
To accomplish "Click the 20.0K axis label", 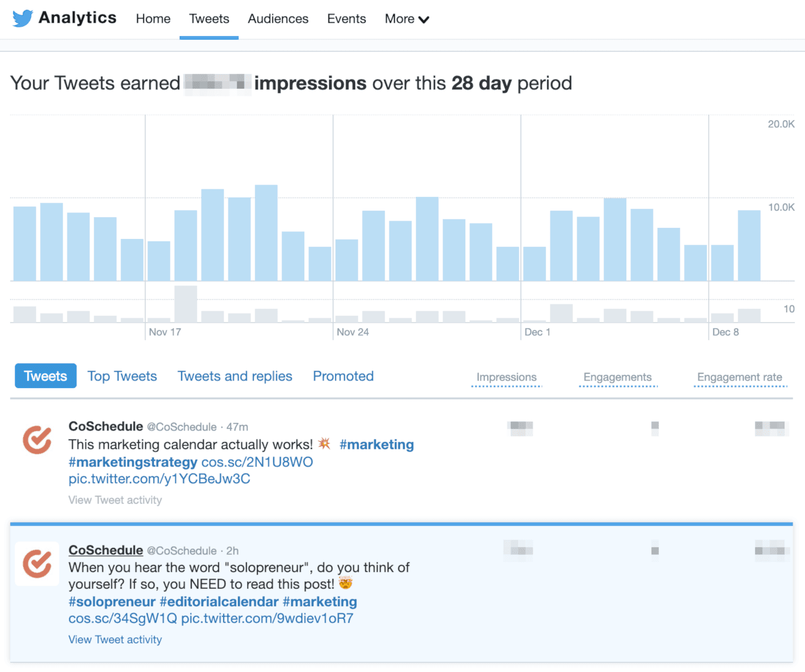I will click(781, 124).
